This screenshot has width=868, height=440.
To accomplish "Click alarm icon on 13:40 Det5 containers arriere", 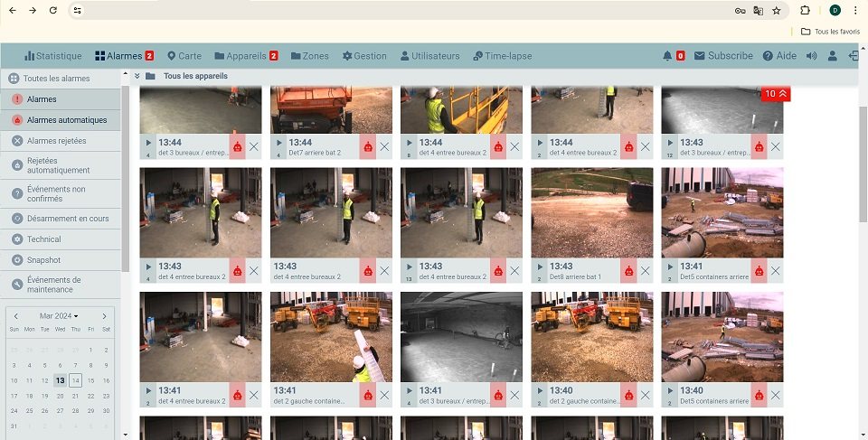I will (759, 395).
